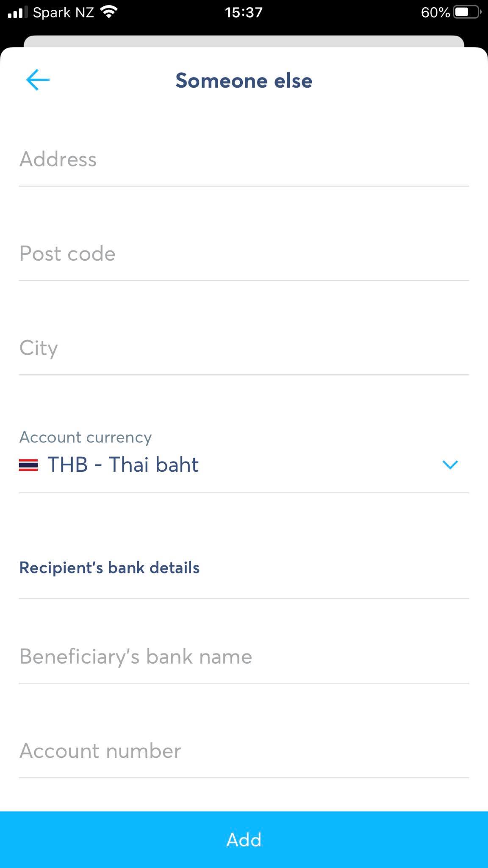488x868 pixels.
Task: Tap the grey sheet handle behind the card
Action: pyautogui.click(x=244, y=41)
